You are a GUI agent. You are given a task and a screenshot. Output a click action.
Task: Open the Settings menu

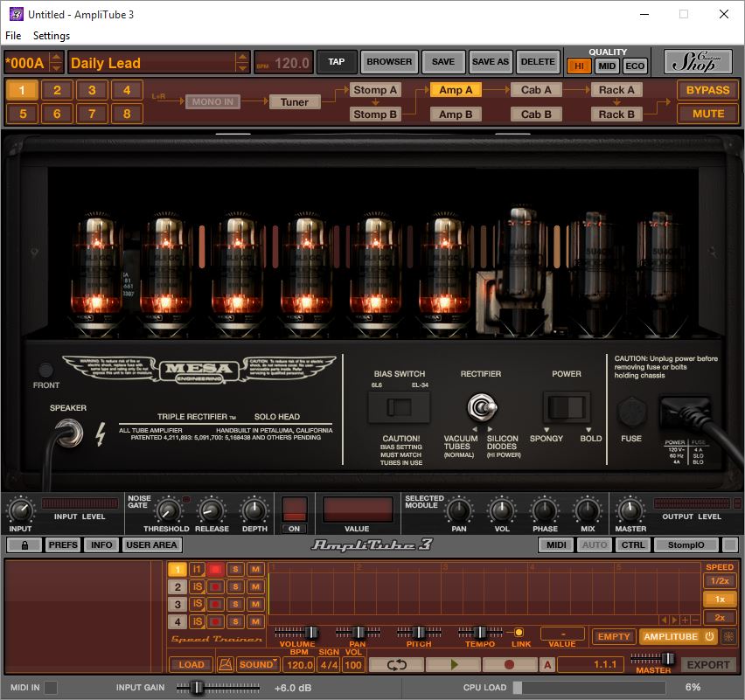(52, 36)
